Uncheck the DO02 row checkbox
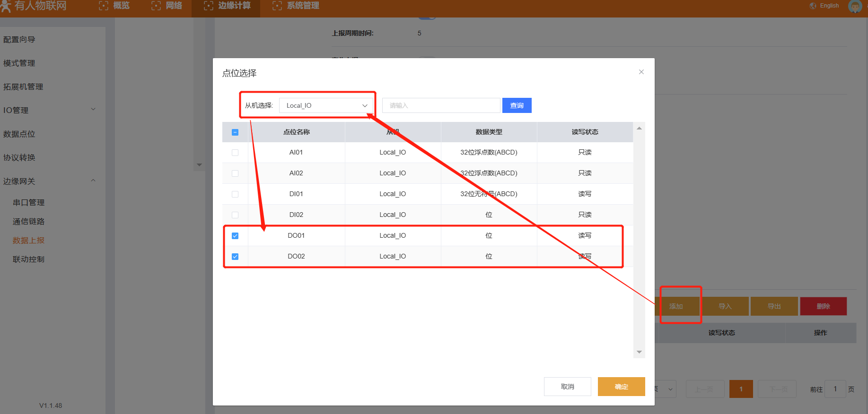The height and width of the screenshot is (414, 868). (235, 257)
